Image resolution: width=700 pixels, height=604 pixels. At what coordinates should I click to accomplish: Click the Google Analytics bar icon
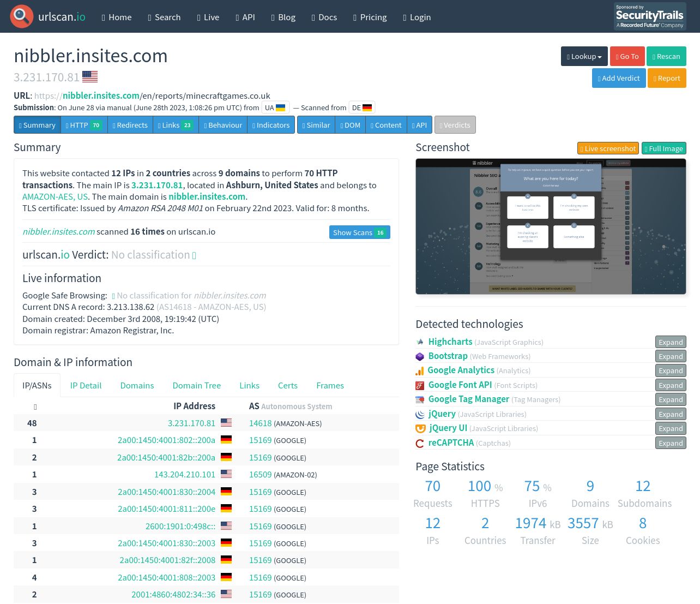[419, 370]
